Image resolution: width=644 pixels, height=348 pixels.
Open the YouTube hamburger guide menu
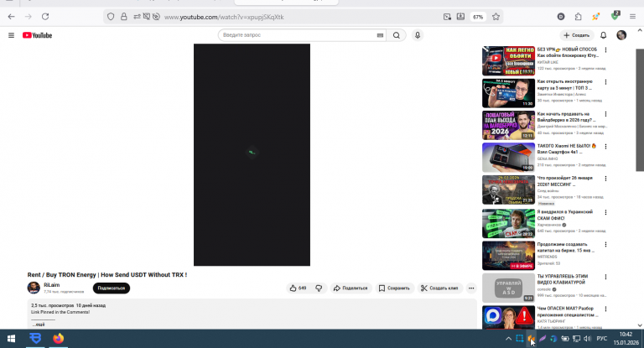[x=11, y=35]
